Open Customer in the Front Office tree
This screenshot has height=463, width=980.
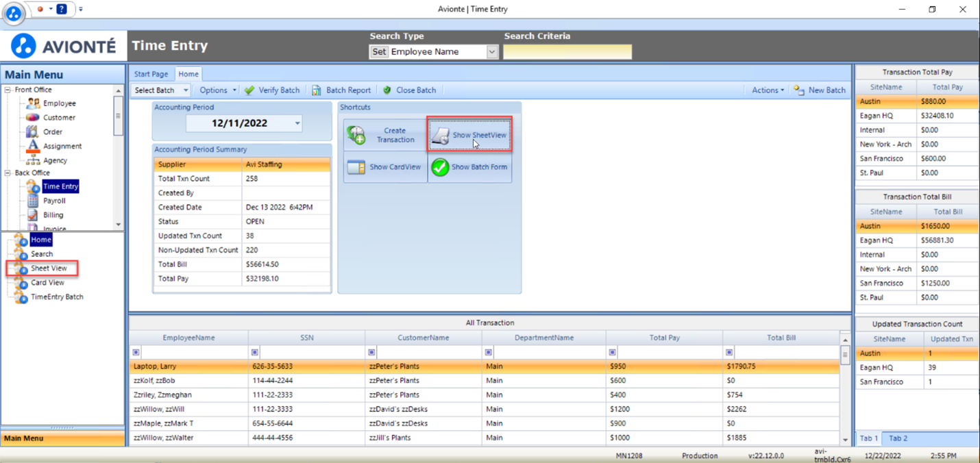tap(59, 118)
